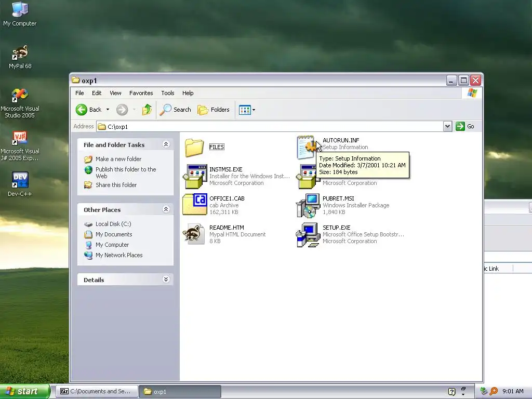
Task: Switch to the 7-Zip C:\Documents taskbar button
Action: coord(96,392)
